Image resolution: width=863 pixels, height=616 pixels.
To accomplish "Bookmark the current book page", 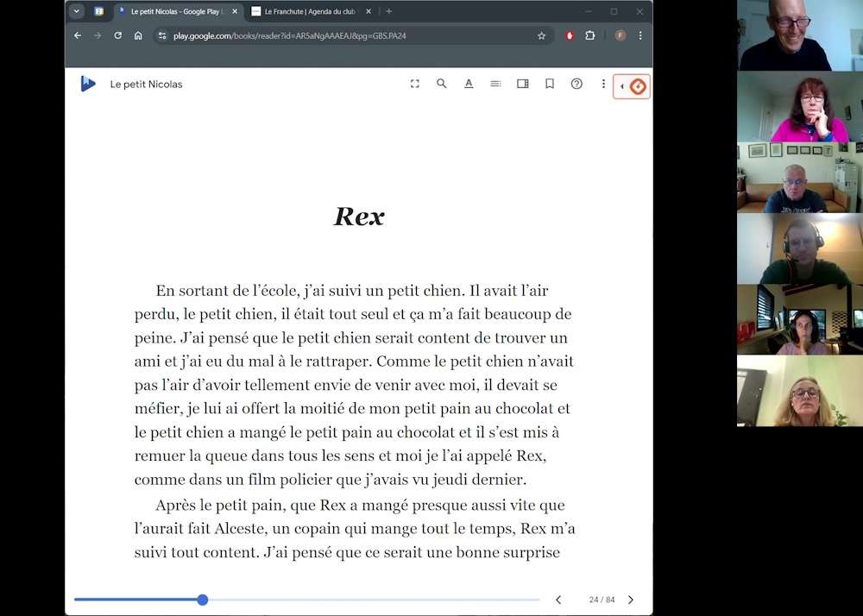I will 549,84.
